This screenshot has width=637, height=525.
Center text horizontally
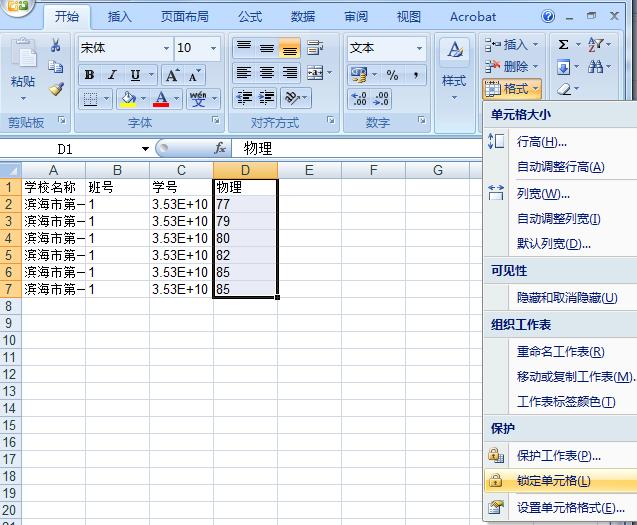pyautogui.click(x=266, y=73)
